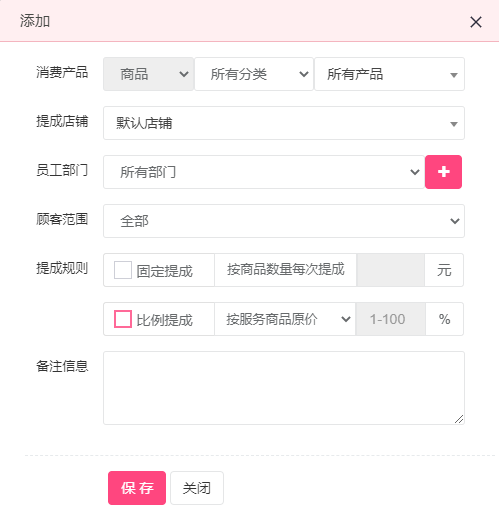This screenshot has width=499, height=518.
Task: Enable the 比例提成 checkbox
Action: pos(123,319)
